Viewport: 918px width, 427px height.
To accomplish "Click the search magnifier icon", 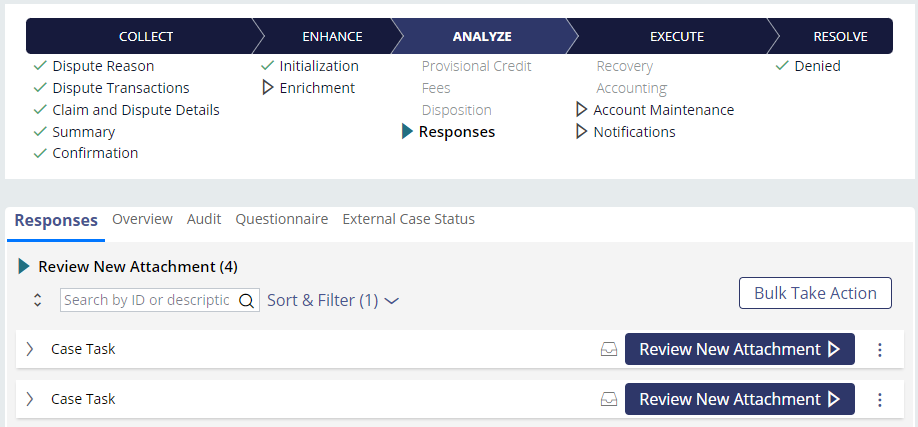I will [247, 300].
